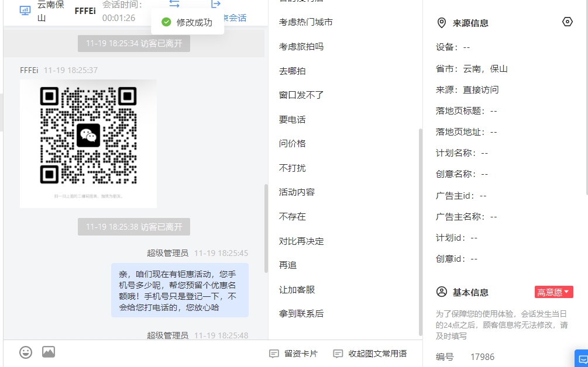Open the 高意愿 intent dropdown
Image resolution: width=588 pixels, height=367 pixels.
pos(553,292)
